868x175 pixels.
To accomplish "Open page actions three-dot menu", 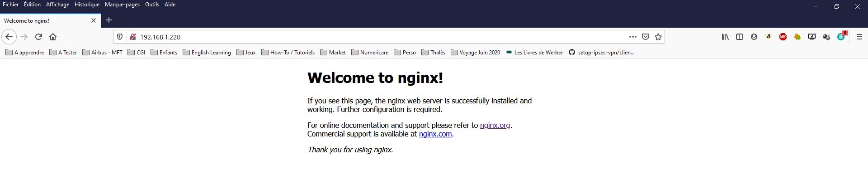I will coord(633,37).
